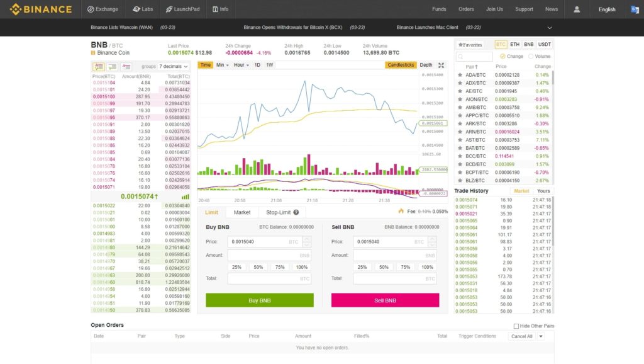The image size is (644, 364).
Task: Click the Sell BNB Total input field
Action: point(395,278)
